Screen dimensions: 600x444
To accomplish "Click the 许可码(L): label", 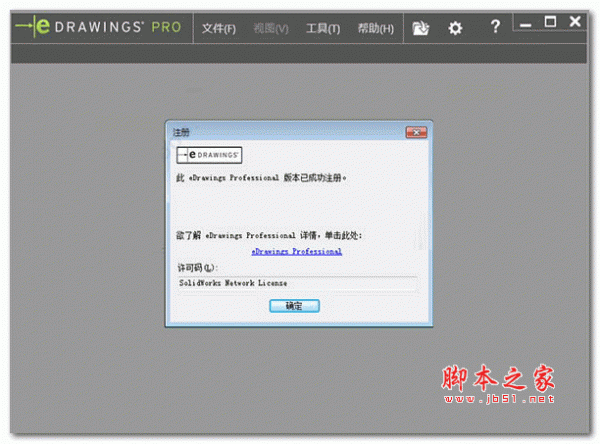I will pyautogui.click(x=197, y=268).
